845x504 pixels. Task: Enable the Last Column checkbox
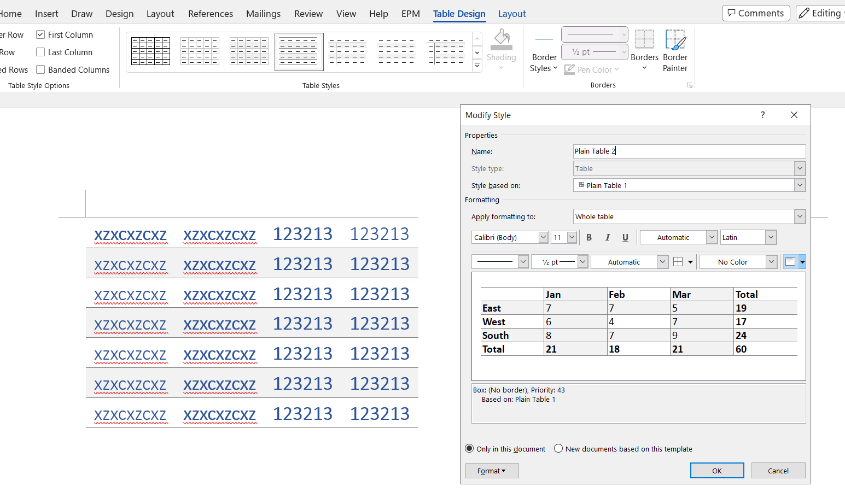(x=40, y=52)
